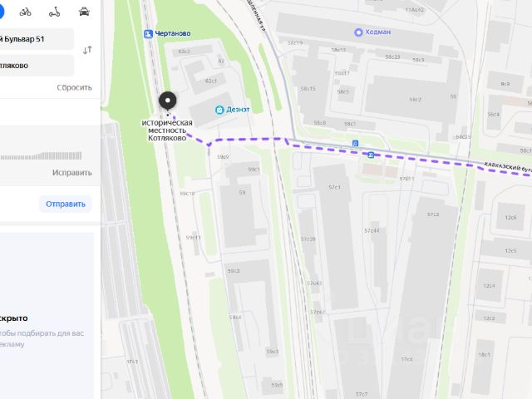Select the bicycle route mode icon
Image resolution: width=532 pixels, height=399 pixels.
(x=25, y=12)
